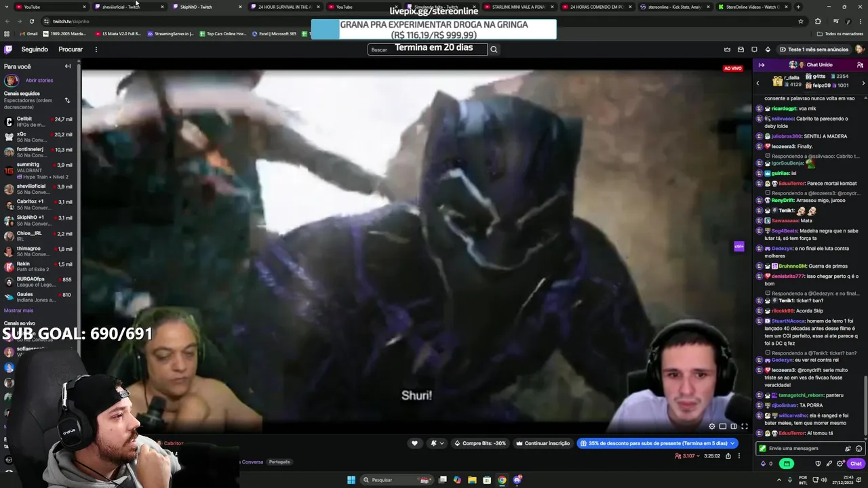Open the Português language tag
The image size is (868, 488).
pyautogui.click(x=279, y=462)
